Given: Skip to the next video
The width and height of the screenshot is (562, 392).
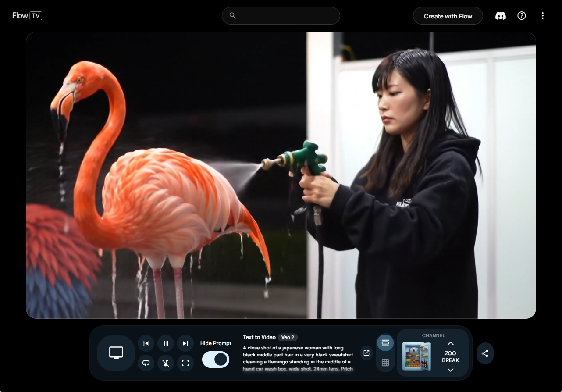Looking at the screenshot, I should [x=185, y=343].
